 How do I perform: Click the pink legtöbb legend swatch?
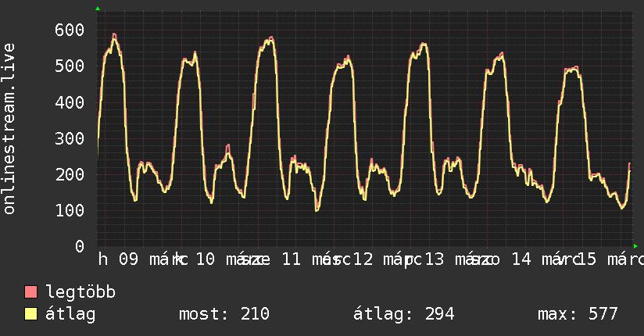click(30, 292)
